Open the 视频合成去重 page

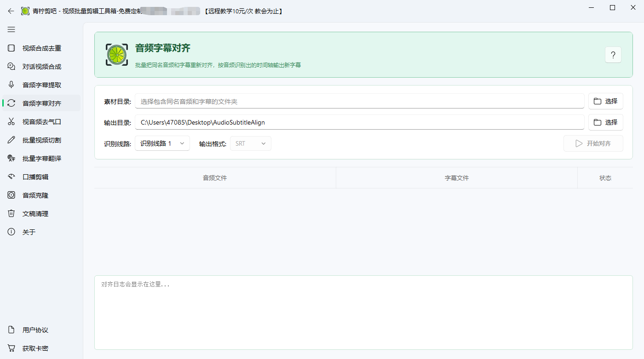tap(41, 48)
